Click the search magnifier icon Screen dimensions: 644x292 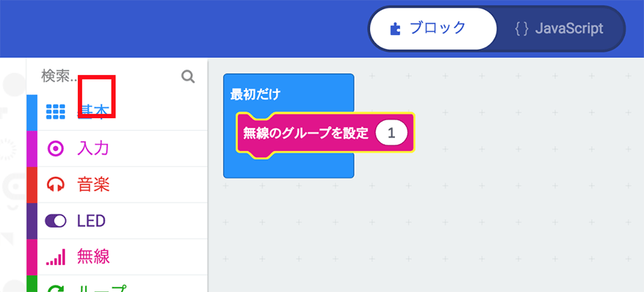[x=188, y=77]
